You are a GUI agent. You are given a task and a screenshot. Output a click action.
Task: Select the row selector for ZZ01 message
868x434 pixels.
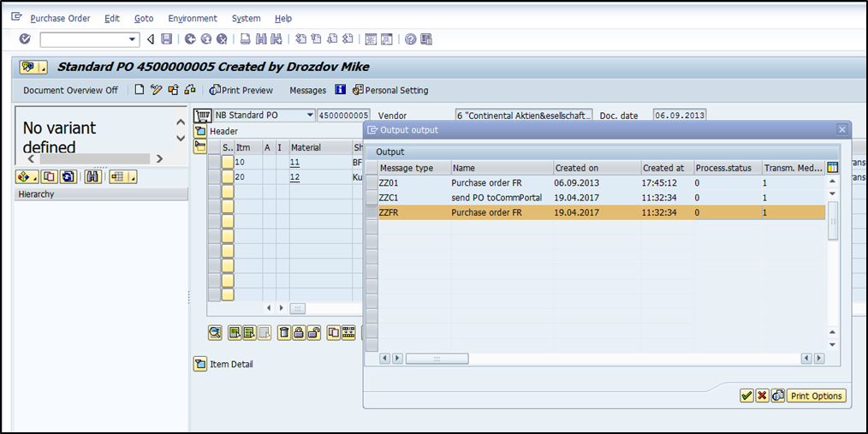tap(372, 182)
